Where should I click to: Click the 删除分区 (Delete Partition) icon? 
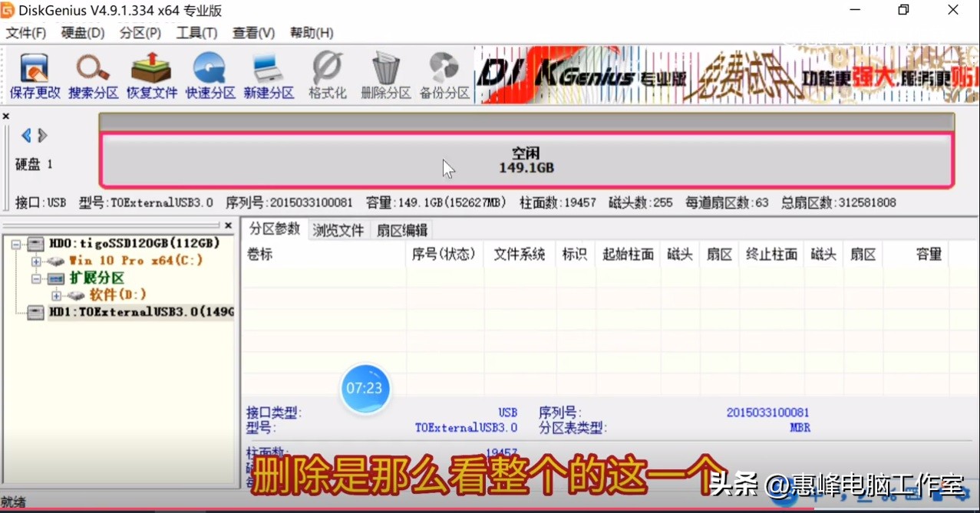[x=385, y=74]
